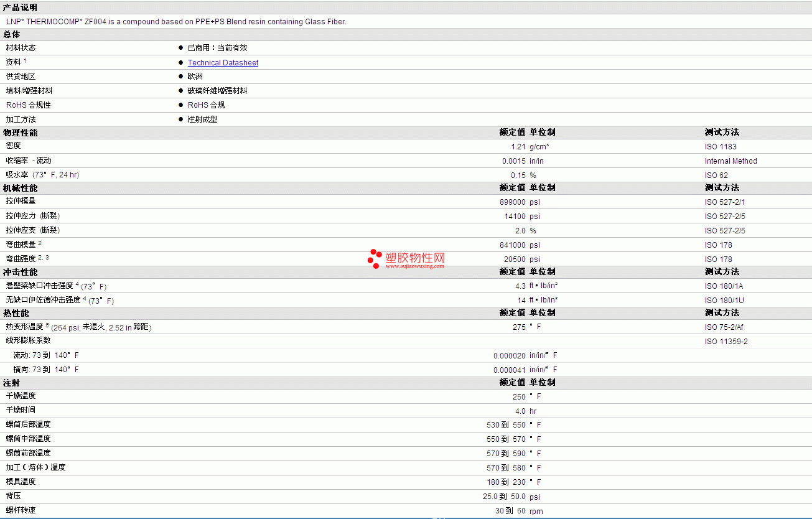
Task: Select the heat deflection value 275
Action: (520, 327)
